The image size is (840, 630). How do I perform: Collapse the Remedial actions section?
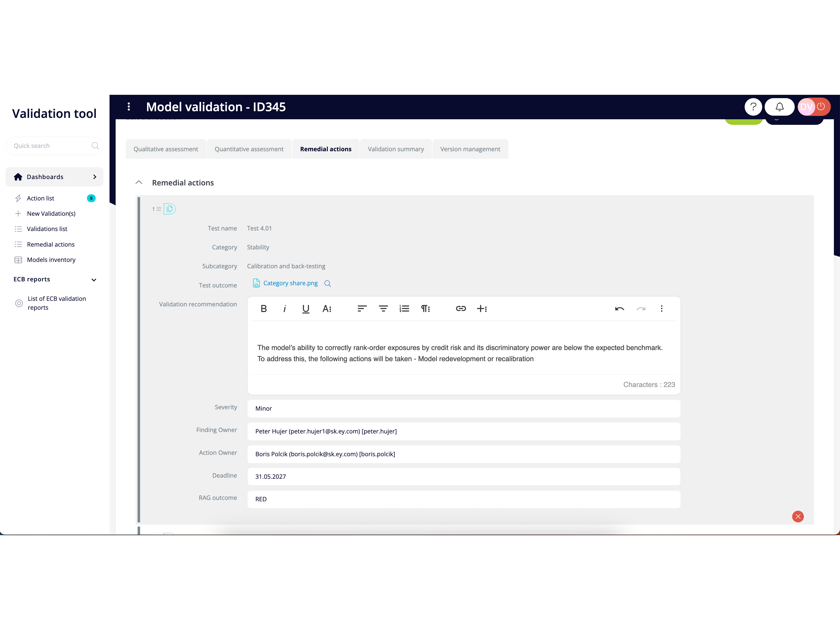pos(139,183)
